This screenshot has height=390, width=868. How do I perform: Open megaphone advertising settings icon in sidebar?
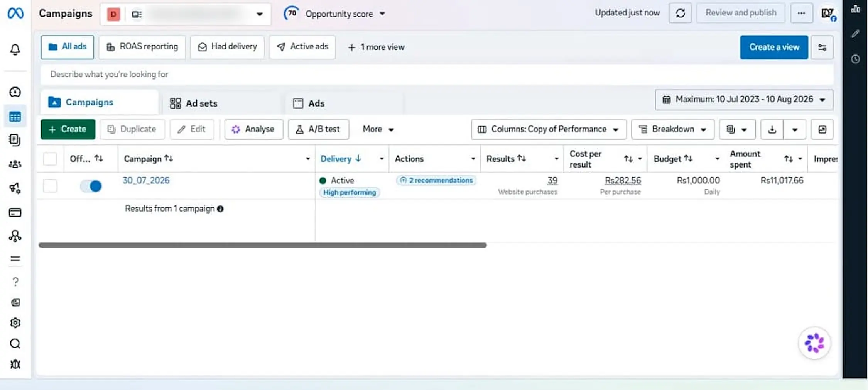click(15, 188)
